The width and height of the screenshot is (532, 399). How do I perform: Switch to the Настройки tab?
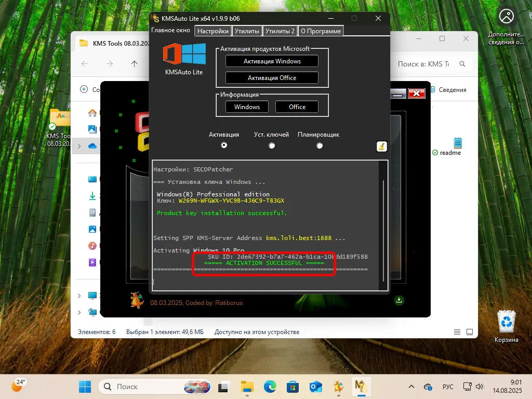[212, 31]
